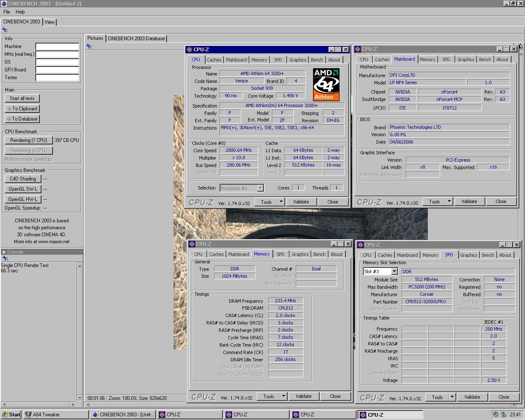Screen dimensions: 525x420
Task: Switch to CINEBENCH 2003 in the taskbar
Action: (x=123, y=415)
